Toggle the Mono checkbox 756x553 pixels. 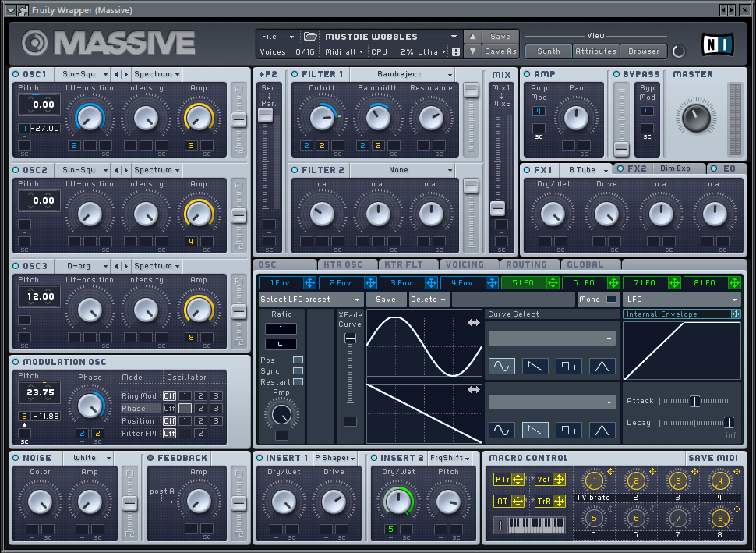(611, 300)
